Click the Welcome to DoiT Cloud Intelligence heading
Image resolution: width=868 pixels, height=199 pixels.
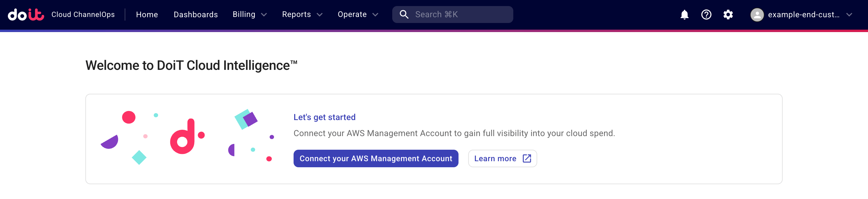[x=191, y=65]
